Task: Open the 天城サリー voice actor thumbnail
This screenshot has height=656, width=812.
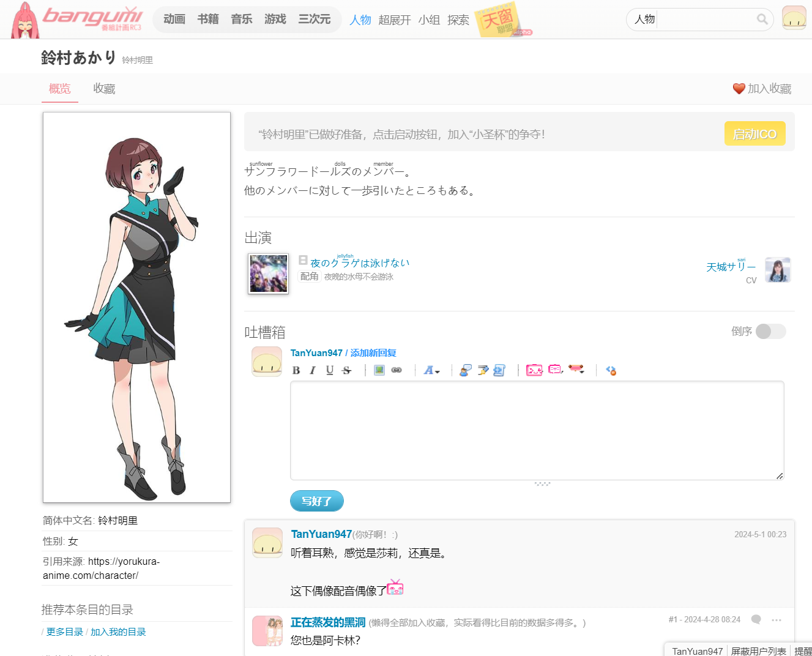Action: (778, 270)
